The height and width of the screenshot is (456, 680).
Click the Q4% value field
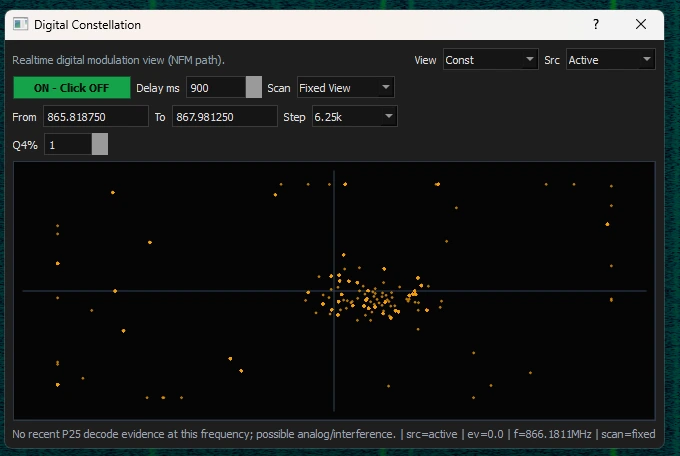(68, 144)
